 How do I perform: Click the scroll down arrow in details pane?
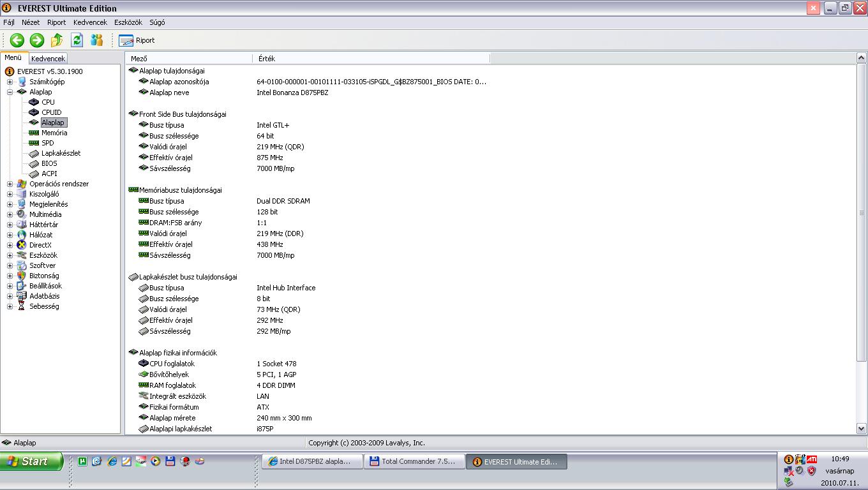coord(861,429)
